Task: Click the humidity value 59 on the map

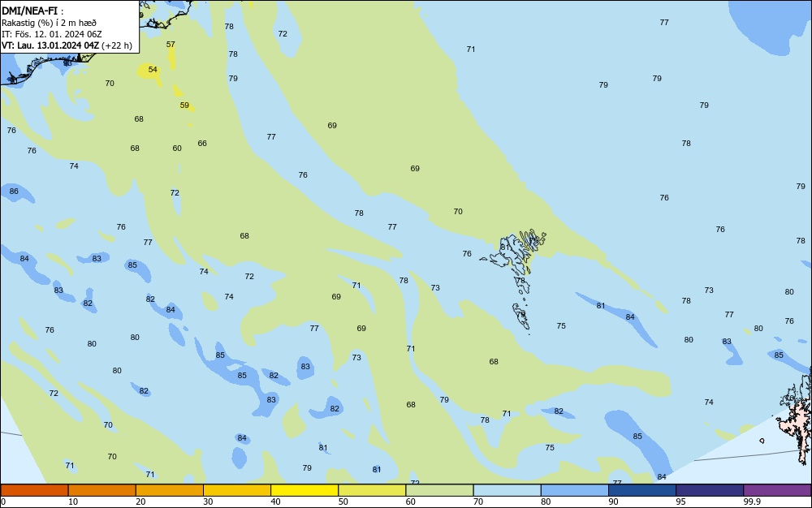Action: click(185, 105)
